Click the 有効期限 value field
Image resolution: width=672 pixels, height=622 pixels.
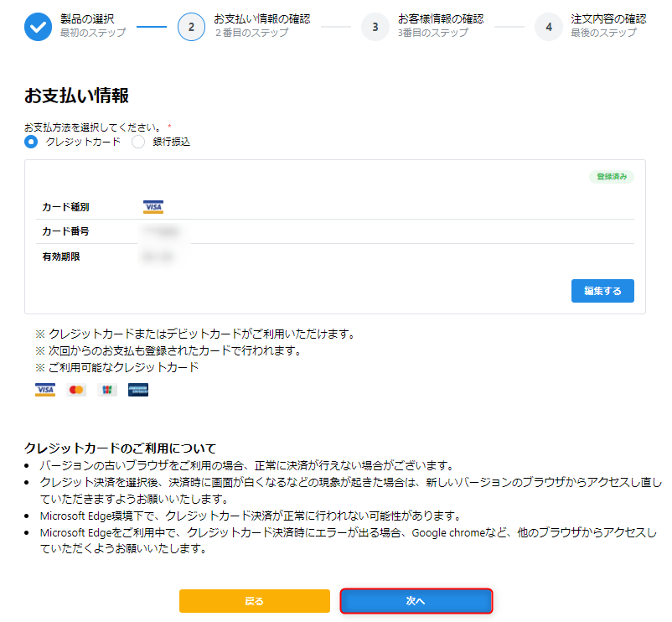[x=159, y=255]
